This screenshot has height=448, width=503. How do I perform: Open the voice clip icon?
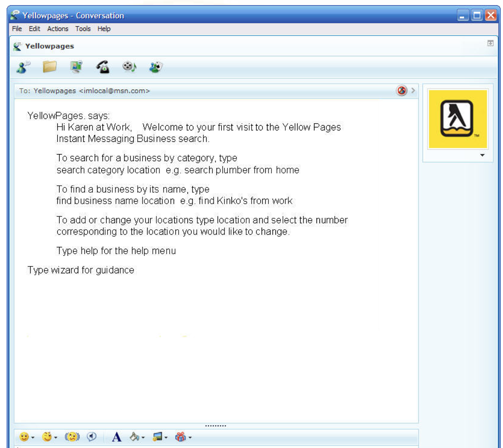tap(92, 437)
